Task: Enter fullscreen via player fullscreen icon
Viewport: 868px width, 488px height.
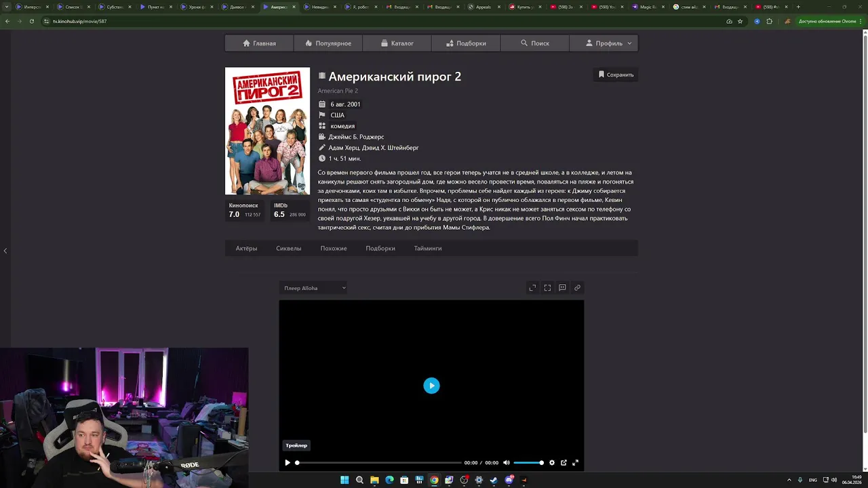Action: (x=575, y=463)
